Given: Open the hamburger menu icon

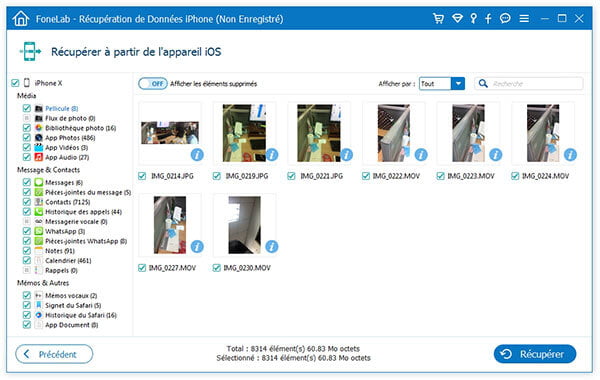Looking at the screenshot, I should tap(524, 18).
